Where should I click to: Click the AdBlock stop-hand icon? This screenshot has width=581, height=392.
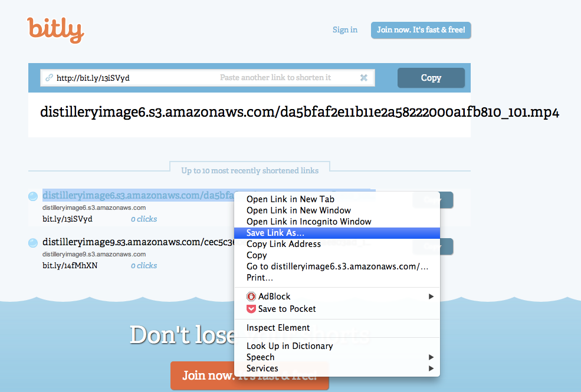point(251,297)
